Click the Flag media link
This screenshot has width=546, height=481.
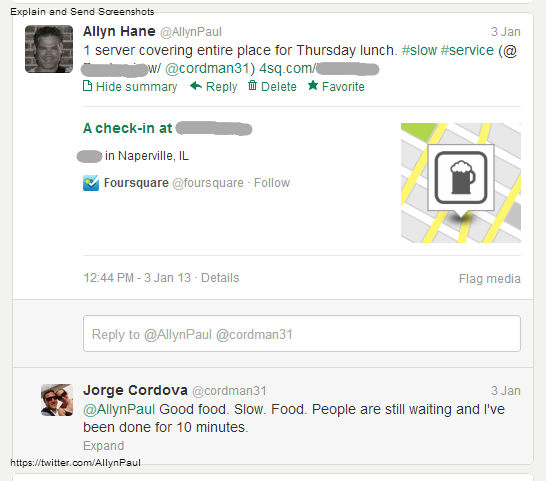[490, 279]
